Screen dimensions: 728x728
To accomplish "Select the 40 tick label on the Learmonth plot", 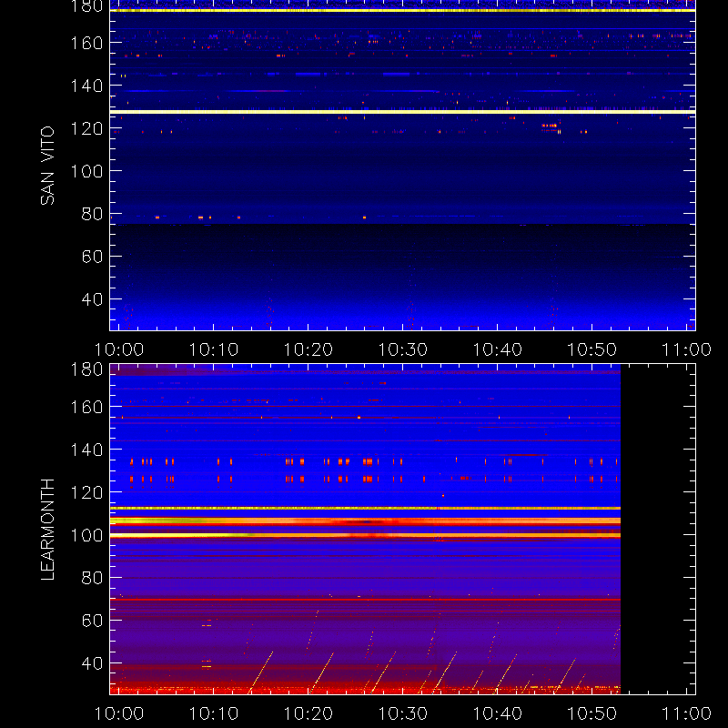I will coord(92,663).
